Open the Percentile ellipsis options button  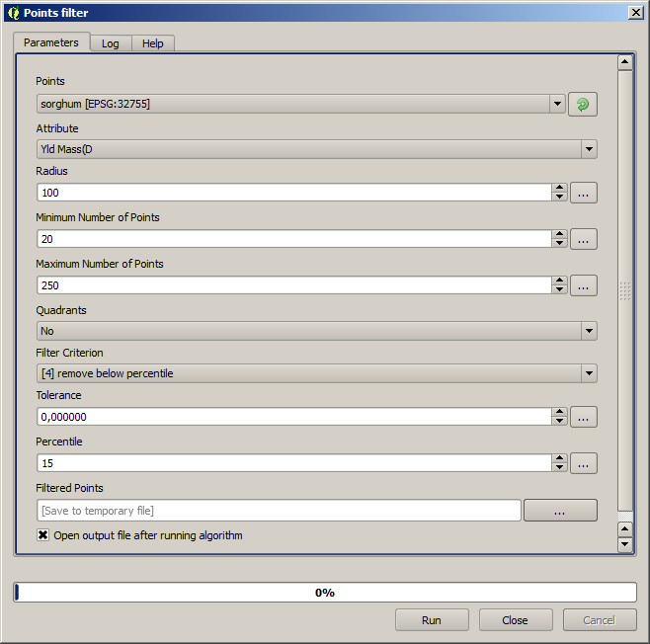583,463
